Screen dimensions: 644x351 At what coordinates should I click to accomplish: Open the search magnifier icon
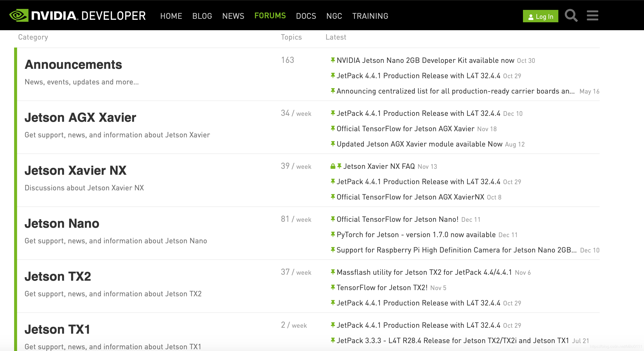click(571, 16)
